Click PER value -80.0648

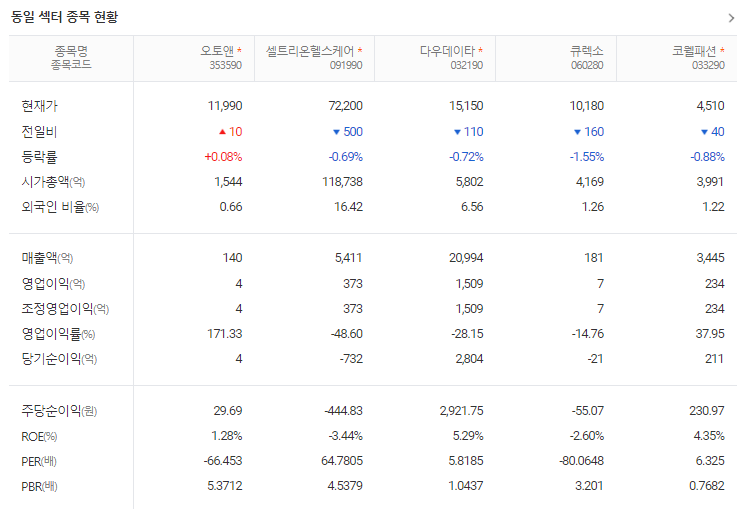point(581,461)
